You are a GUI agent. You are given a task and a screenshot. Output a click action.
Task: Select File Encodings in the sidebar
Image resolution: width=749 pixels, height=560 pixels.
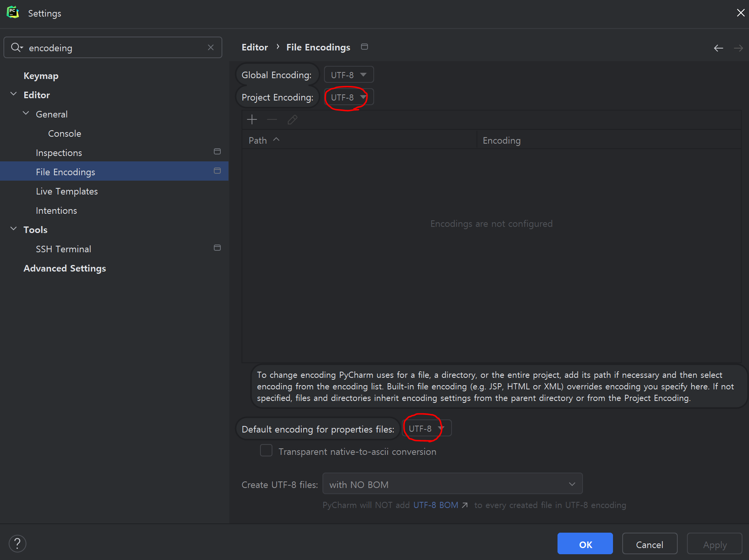[114, 171]
